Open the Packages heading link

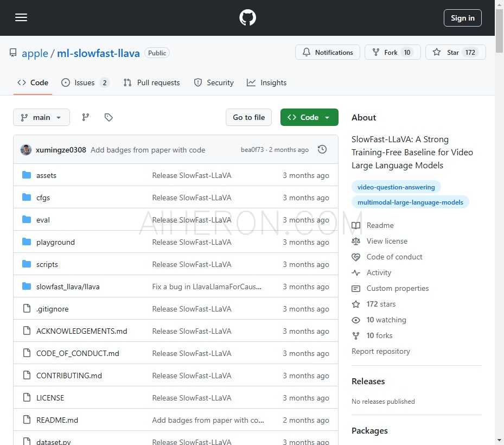pyautogui.click(x=369, y=431)
